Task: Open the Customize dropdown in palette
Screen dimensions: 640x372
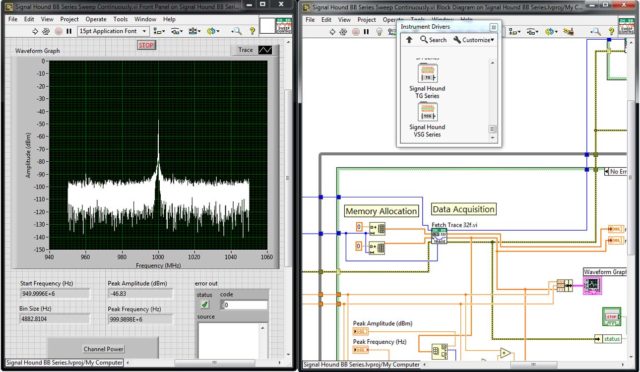Action: tap(474, 40)
